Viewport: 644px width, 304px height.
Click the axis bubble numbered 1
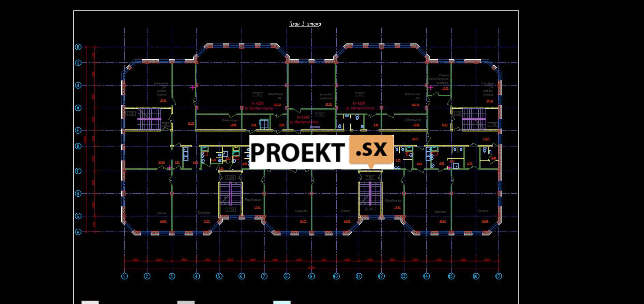124,276
